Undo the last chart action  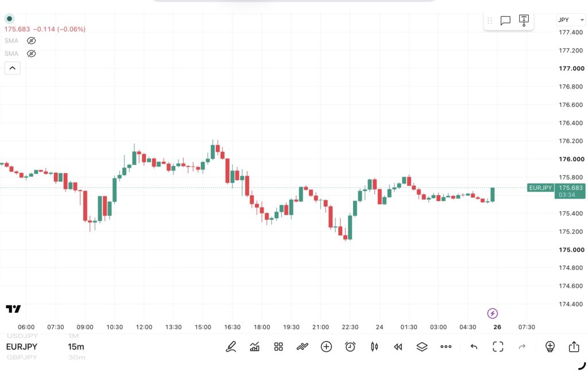[474, 347]
